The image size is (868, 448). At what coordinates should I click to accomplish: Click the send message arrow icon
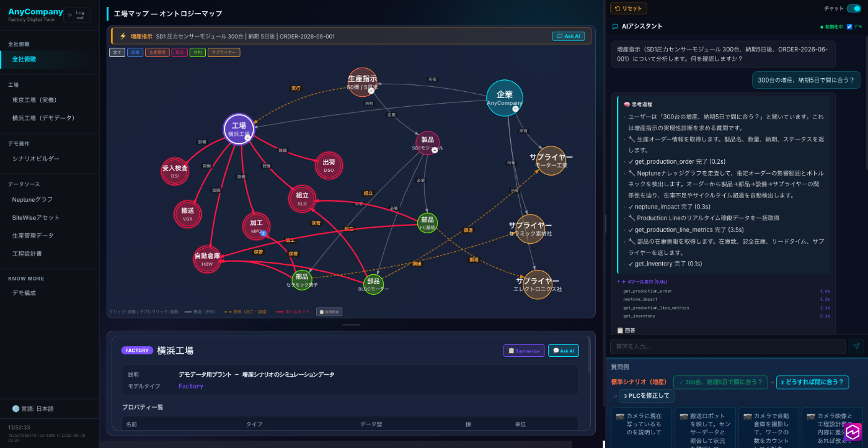click(x=857, y=346)
